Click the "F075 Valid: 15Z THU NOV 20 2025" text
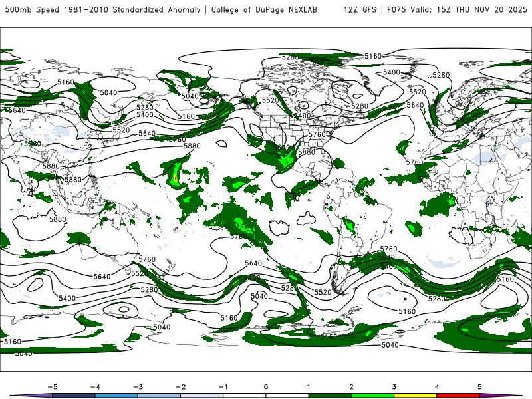The image size is (532, 399). click(457, 9)
